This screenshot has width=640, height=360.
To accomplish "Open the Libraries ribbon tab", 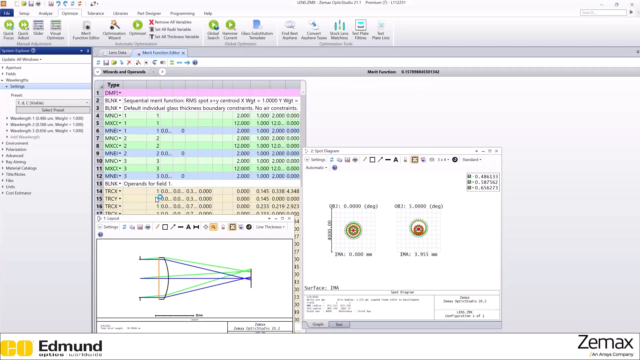I will point(120,13).
